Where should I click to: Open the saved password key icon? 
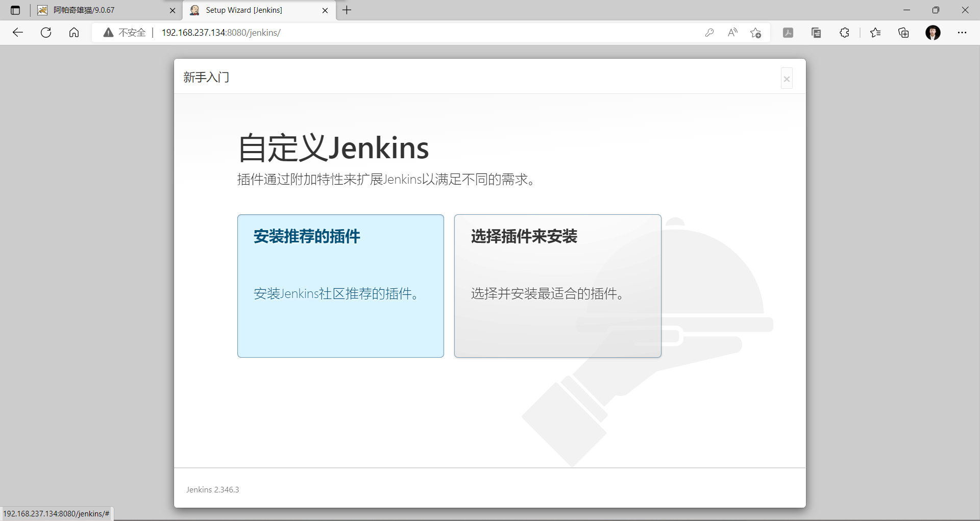709,33
